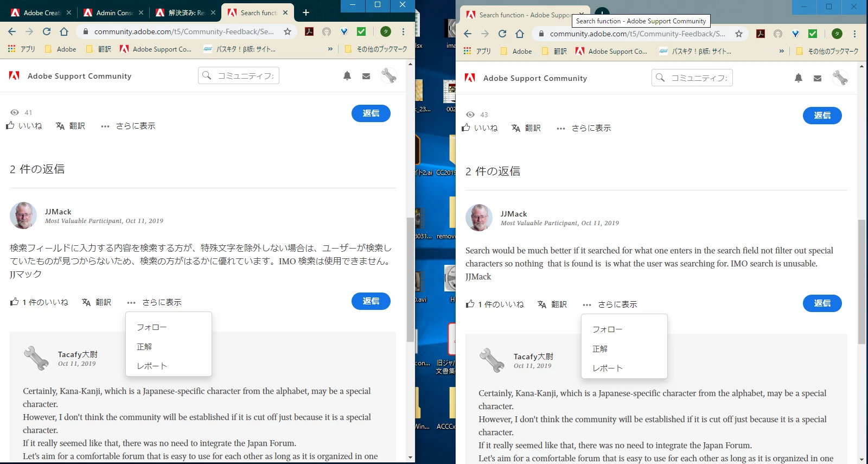
Task: Click the community search field in right window
Action: pyautogui.click(x=692, y=78)
